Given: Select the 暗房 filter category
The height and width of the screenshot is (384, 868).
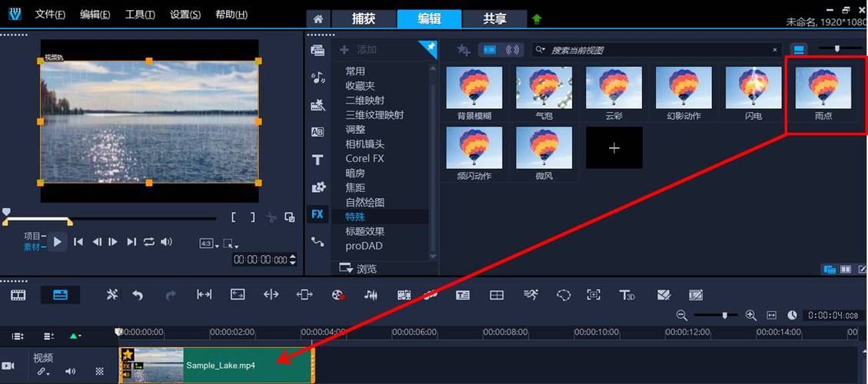Looking at the screenshot, I should tap(356, 174).
